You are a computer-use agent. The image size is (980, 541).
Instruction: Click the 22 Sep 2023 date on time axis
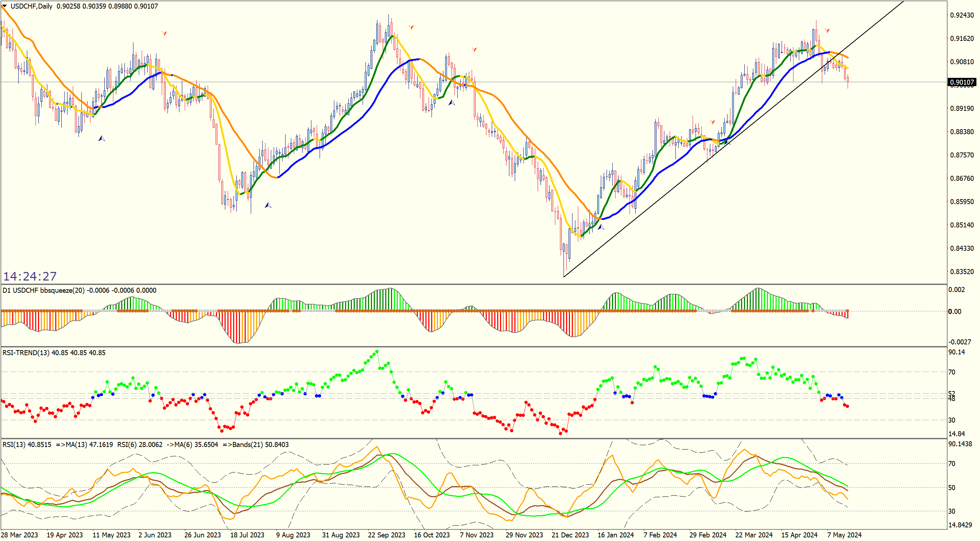(x=386, y=535)
